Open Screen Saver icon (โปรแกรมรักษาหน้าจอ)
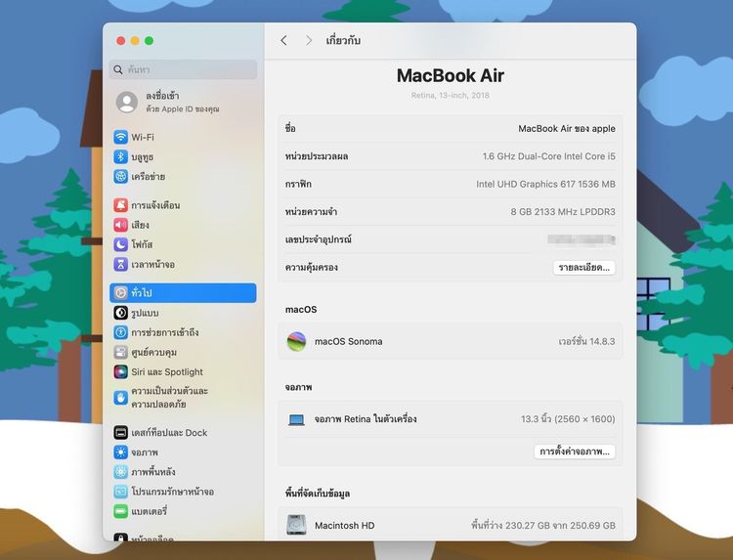This screenshot has height=560, width=733. coord(120,492)
